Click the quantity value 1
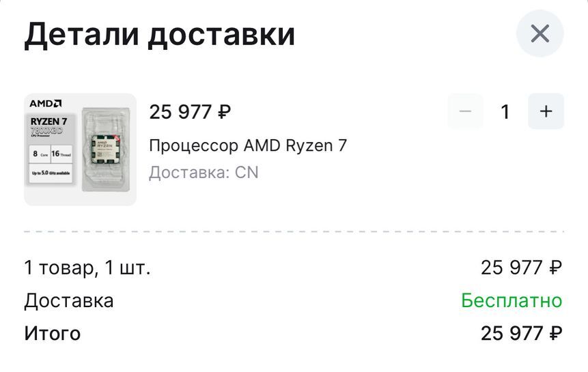The image size is (588, 372). tap(505, 112)
